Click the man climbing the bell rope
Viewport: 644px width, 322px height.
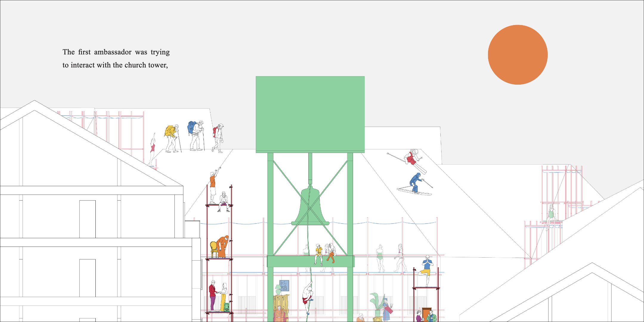tap(307, 297)
